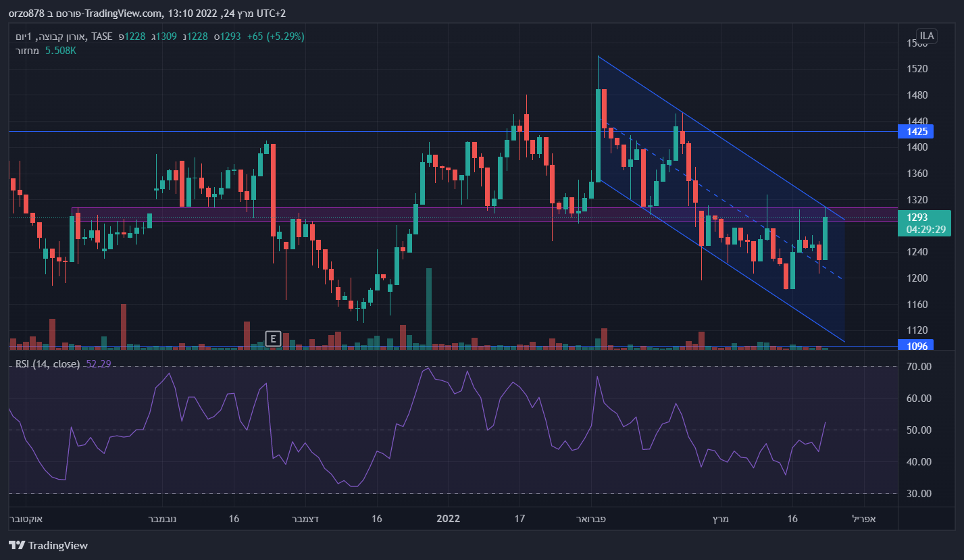Click the 50.00 level on RSI scale
964x560 pixels.
tap(918, 430)
